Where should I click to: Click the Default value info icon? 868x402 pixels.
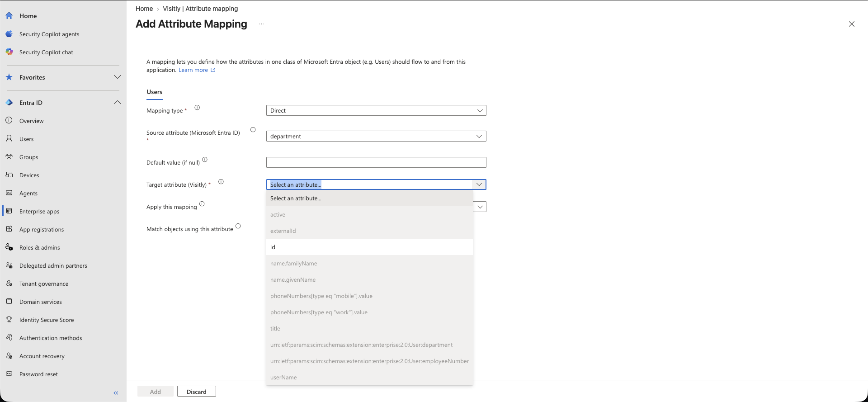tap(205, 160)
